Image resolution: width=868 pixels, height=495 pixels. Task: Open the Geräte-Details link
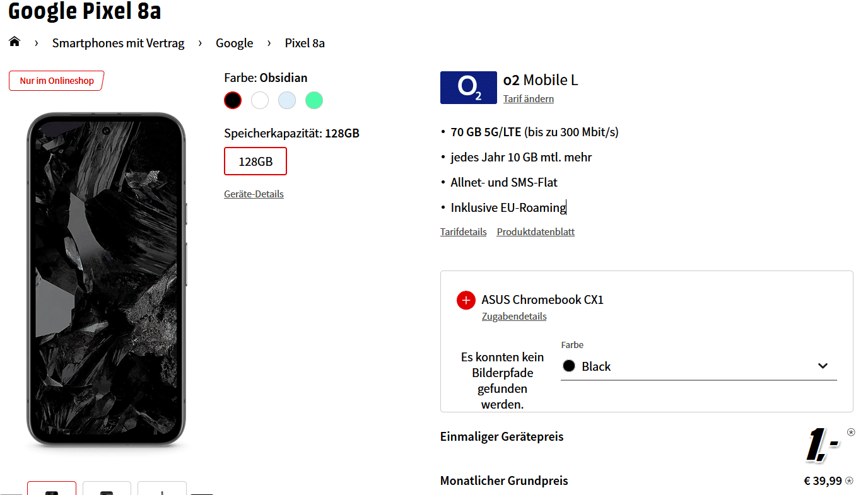click(x=254, y=194)
